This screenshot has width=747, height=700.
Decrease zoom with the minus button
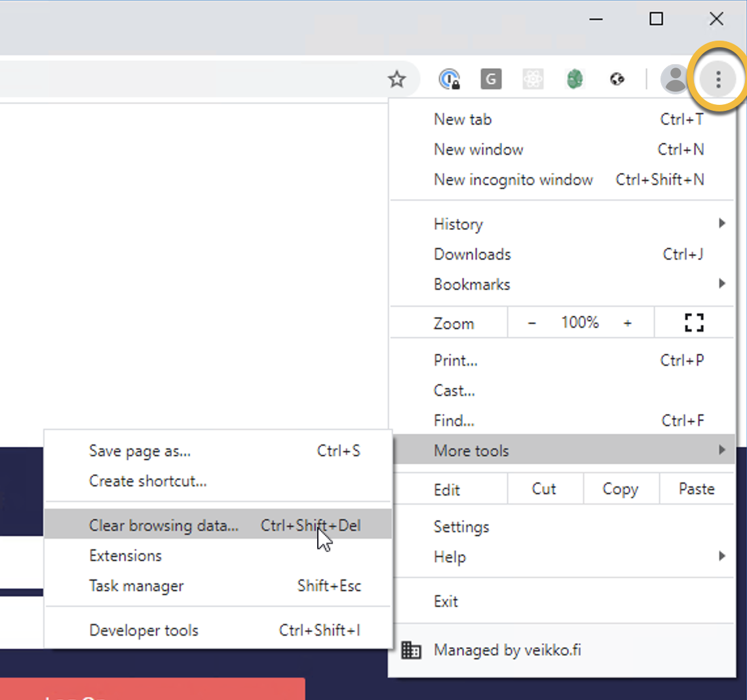[x=531, y=323]
